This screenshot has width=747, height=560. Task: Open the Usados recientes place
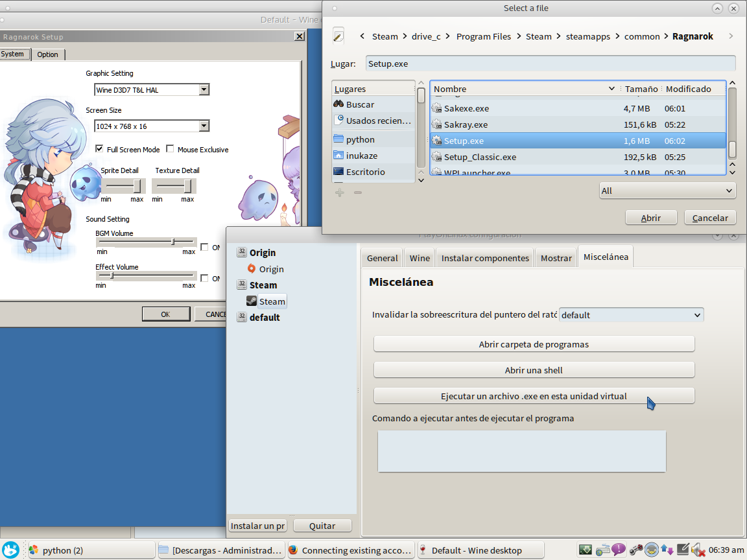(x=373, y=121)
